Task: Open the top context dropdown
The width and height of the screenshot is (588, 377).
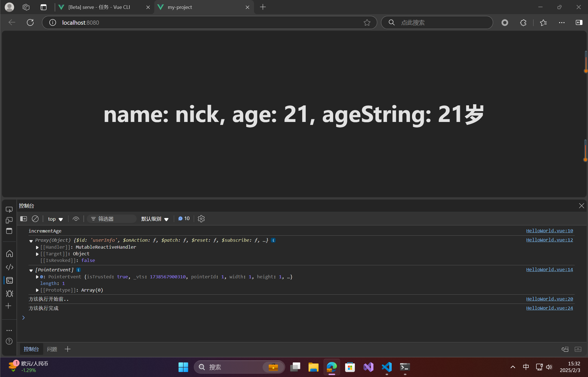Action: tap(55, 219)
